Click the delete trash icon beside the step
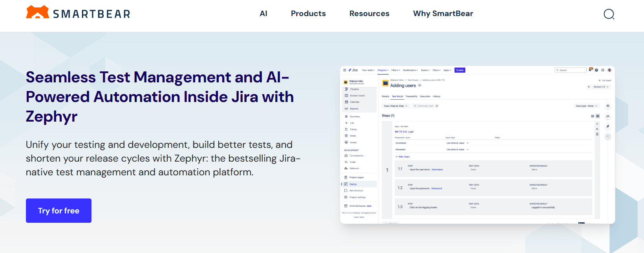This screenshot has width=644, height=253. point(597,134)
